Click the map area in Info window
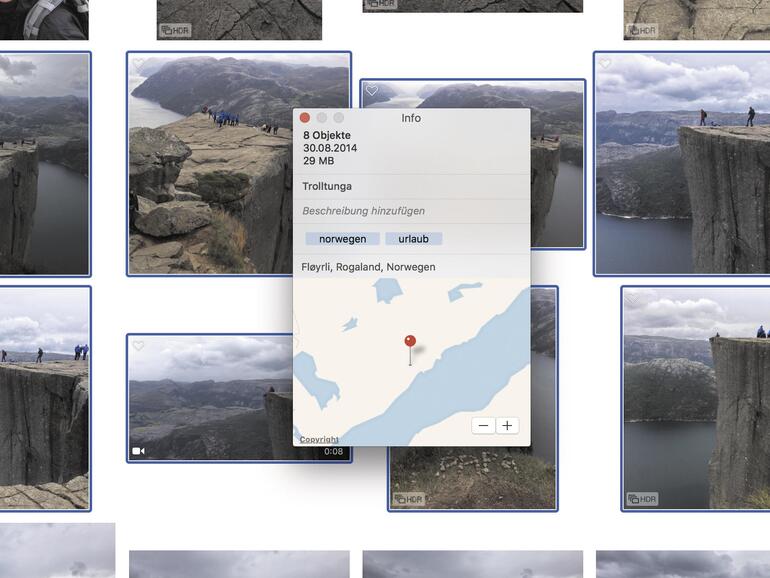The width and height of the screenshot is (770, 578). click(x=412, y=362)
